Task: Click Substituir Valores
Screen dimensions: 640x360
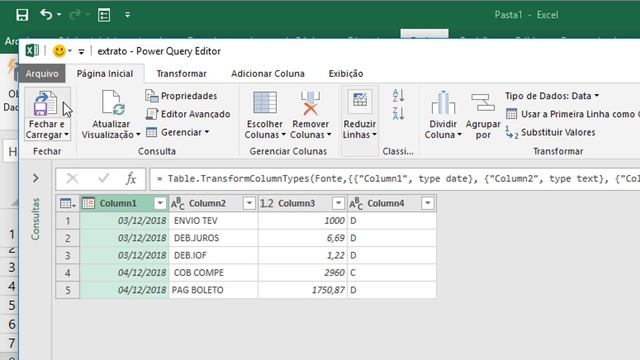Action: (x=550, y=132)
